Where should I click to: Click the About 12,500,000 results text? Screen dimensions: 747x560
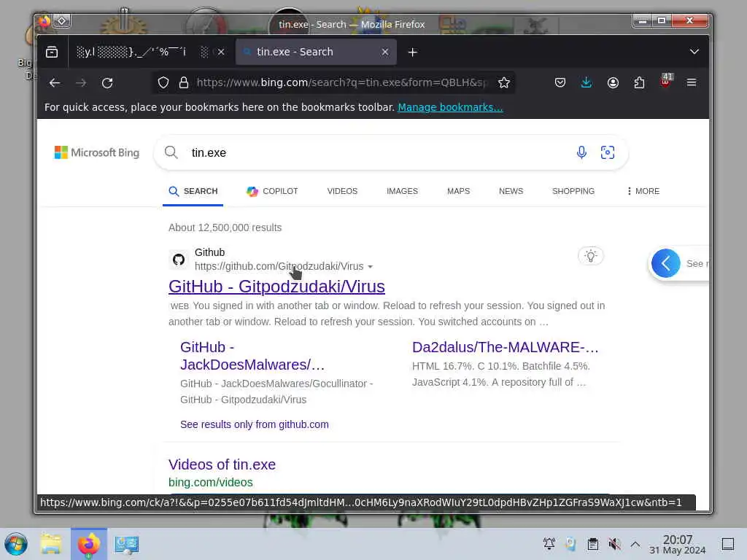[225, 227]
